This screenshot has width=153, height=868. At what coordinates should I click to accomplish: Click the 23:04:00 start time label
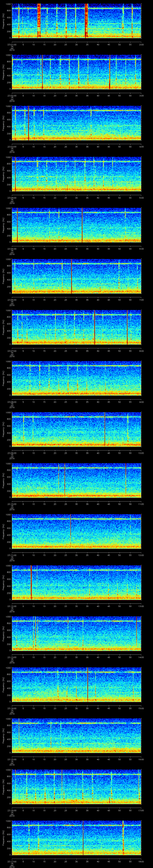pos(12,198)
